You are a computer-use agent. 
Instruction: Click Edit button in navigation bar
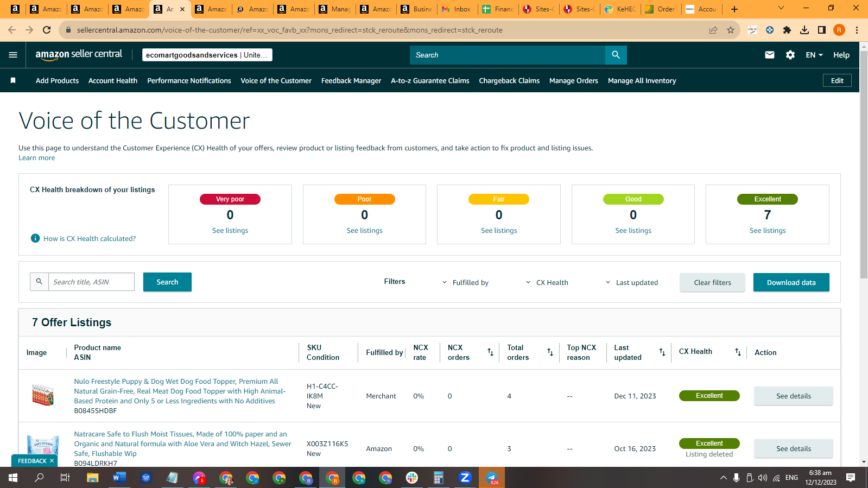click(837, 80)
